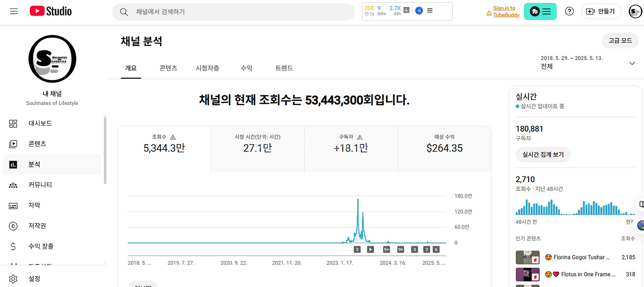
Task: Open Monetization (수익 창출) in sidebar
Action: point(41,246)
